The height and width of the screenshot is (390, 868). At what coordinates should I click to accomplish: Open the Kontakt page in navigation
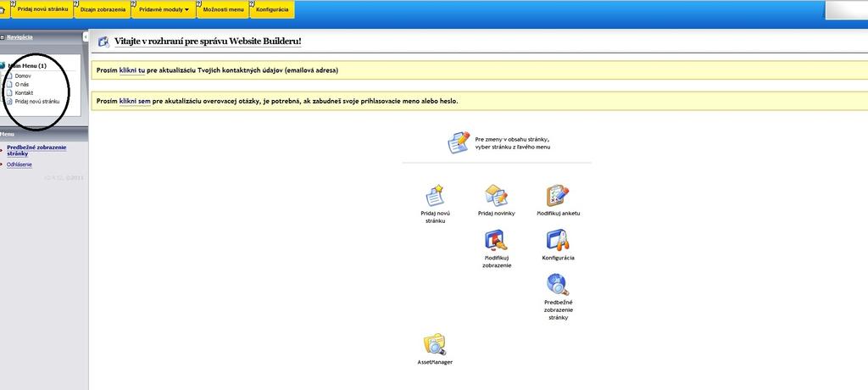[24, 93]
